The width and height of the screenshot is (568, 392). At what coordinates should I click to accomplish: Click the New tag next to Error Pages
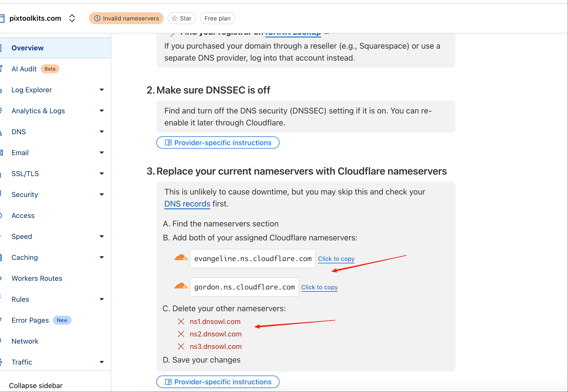click(62, 320)
